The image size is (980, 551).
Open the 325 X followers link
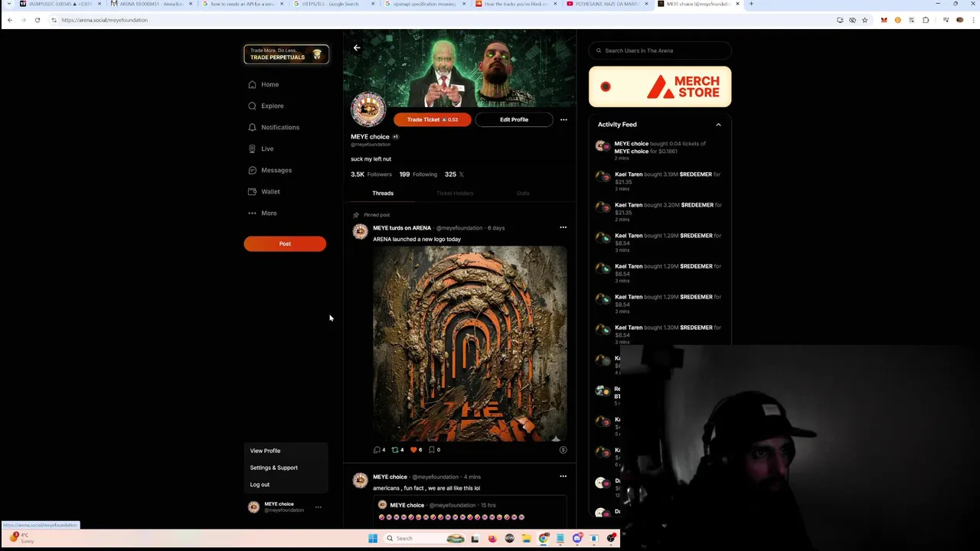coord(454,174)
